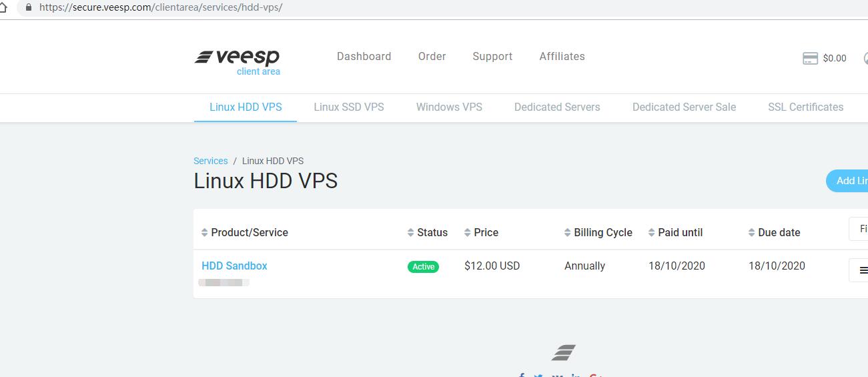Image resolution: width=868 pixels, height=377 pixels.
Task: Click the Filter button beside the table
Action: [859, 229]
